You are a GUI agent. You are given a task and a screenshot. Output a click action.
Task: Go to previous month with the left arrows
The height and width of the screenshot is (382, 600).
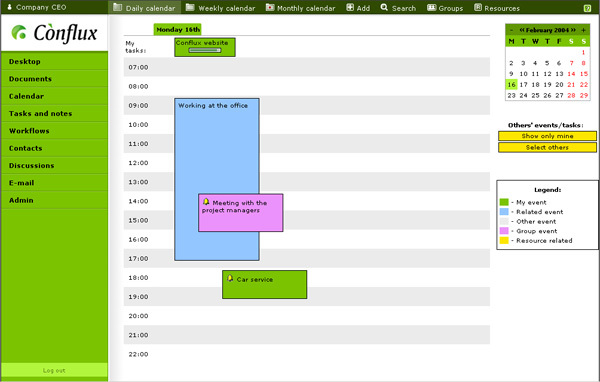[522, 30]
